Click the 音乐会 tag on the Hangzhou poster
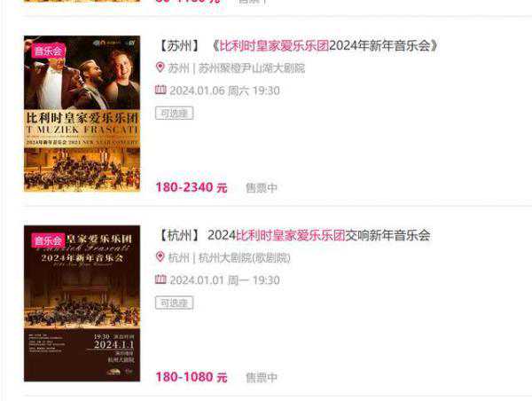 [48, 240]
